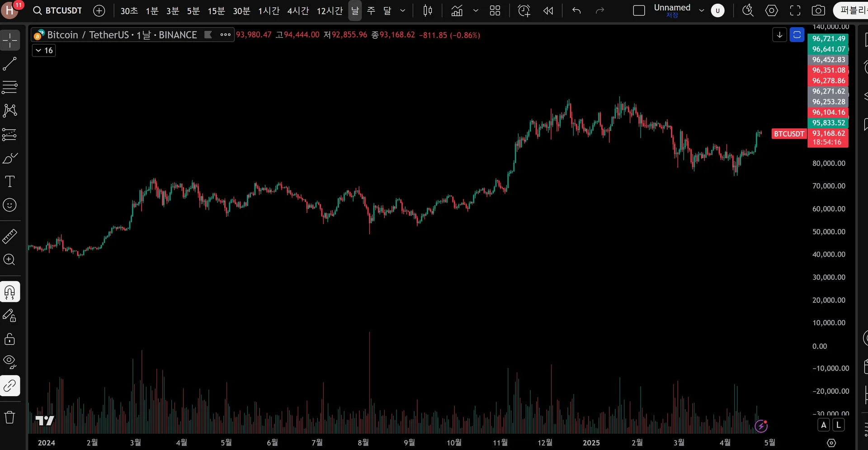Open the U user avatar button
868x450 pixels.
pos(717,10)
